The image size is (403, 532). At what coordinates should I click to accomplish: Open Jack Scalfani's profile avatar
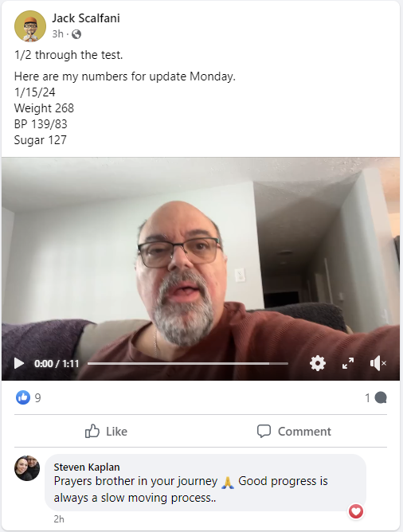coord(30,26)
